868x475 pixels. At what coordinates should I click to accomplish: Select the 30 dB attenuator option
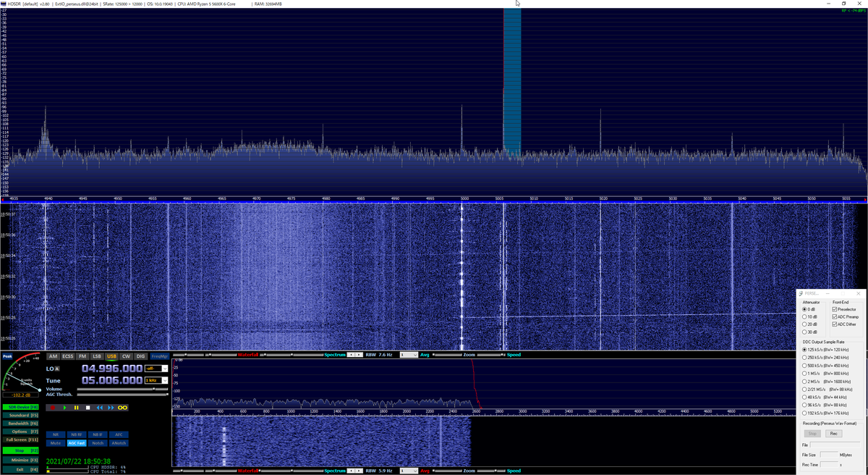coord(810,332)
